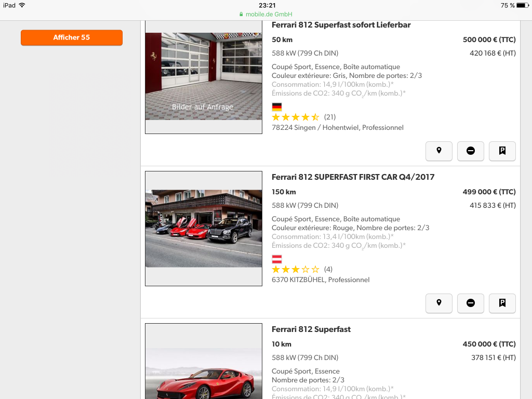Open the red Ferrari 812 thumbnail image
The width and height of the screenshot is (532, 399).
click(204, 361)
